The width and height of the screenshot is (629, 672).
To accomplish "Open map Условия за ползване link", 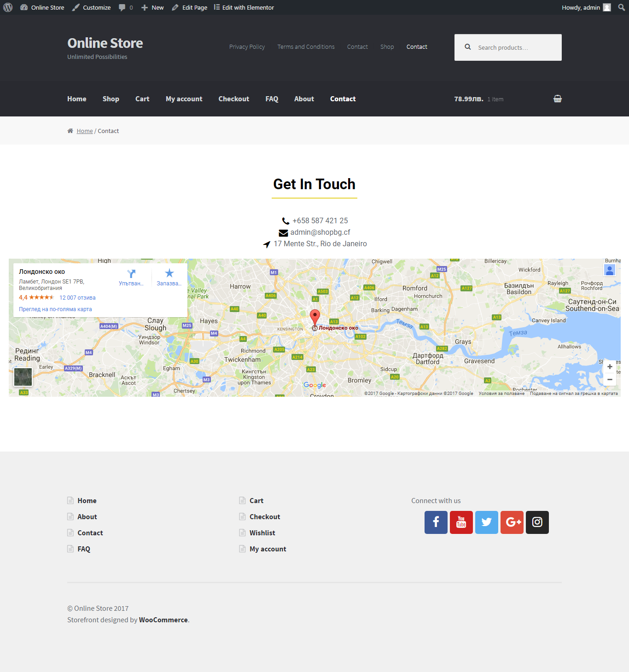I will pyautogui.click(x=501, y=394).
